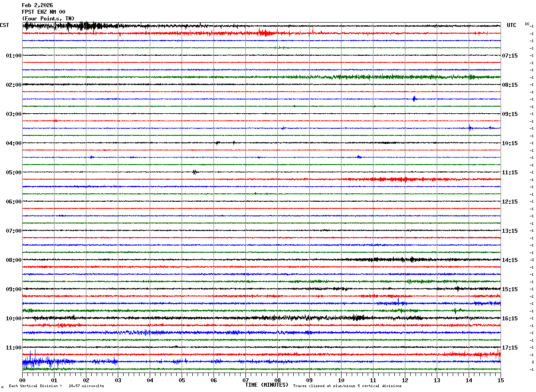
Task: Select the CST timezone label
Action: [x=4, y=25]
